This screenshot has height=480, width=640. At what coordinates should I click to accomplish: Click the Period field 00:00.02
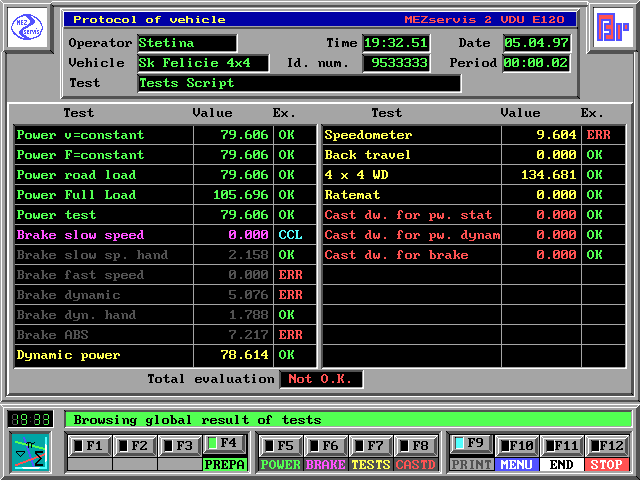536,63
